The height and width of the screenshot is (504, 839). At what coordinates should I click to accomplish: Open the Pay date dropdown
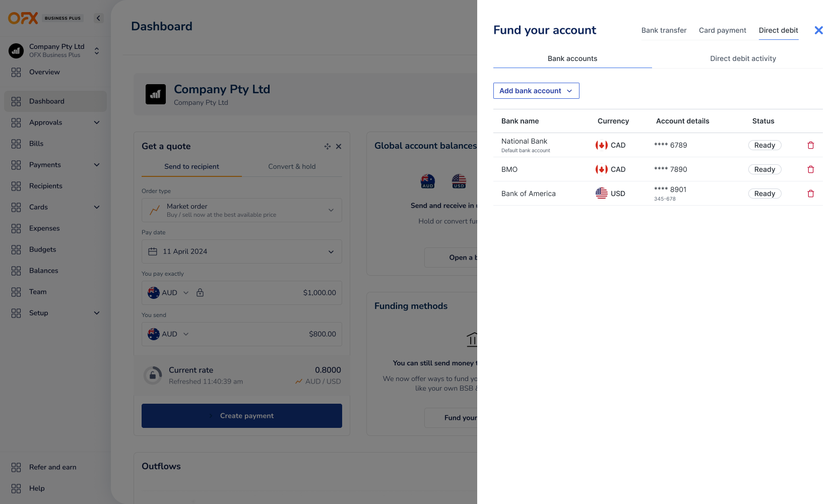pos(242,251)
